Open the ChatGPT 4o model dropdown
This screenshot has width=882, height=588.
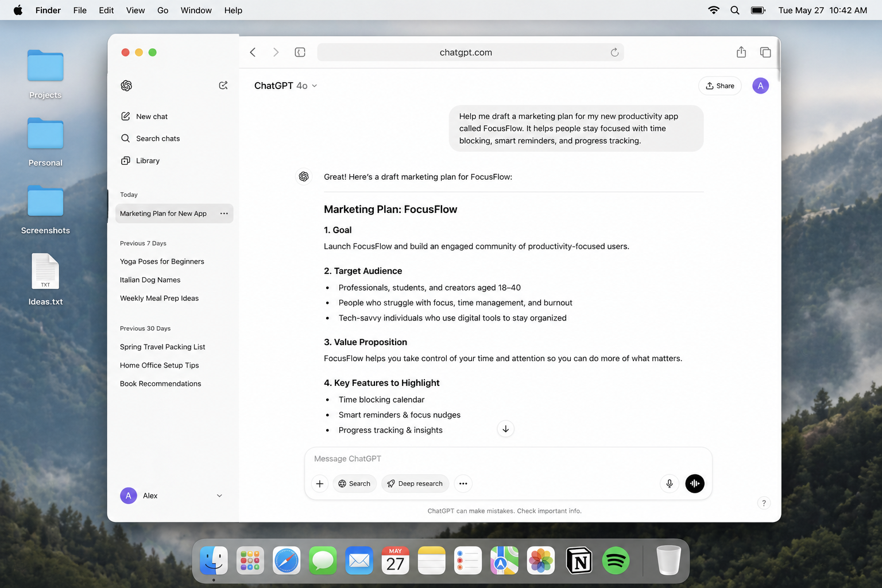[285, 86]
